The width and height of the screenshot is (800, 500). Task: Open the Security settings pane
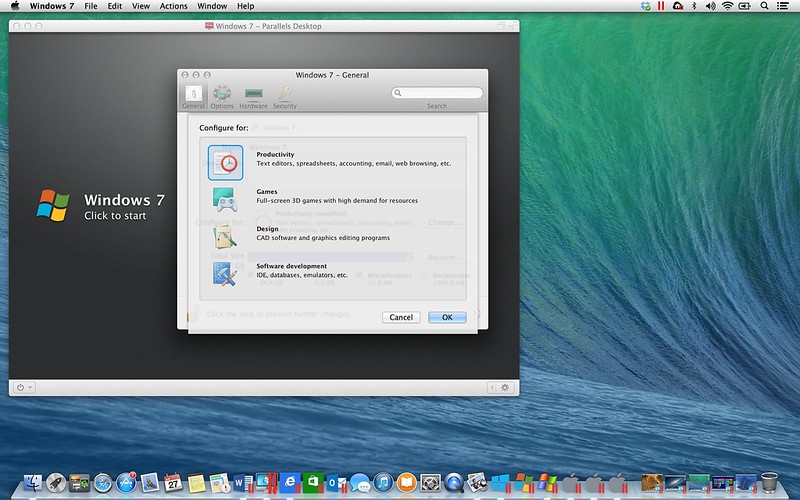coord(285,96)
